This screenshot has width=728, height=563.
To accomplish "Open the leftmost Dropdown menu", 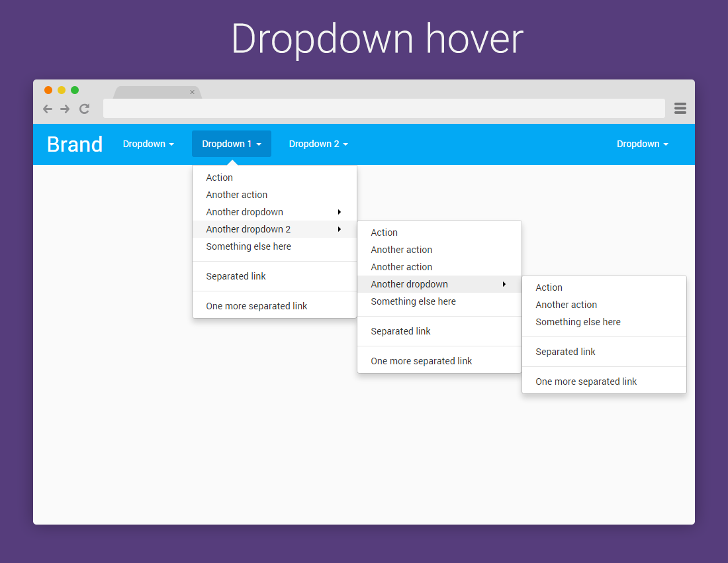I will [x=148, y=144].
